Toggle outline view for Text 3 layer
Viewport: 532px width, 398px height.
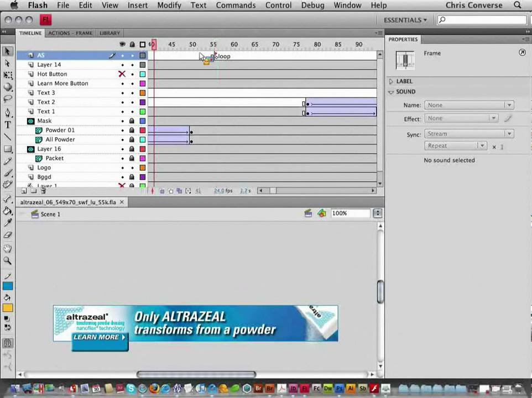[x=143, y=93]
